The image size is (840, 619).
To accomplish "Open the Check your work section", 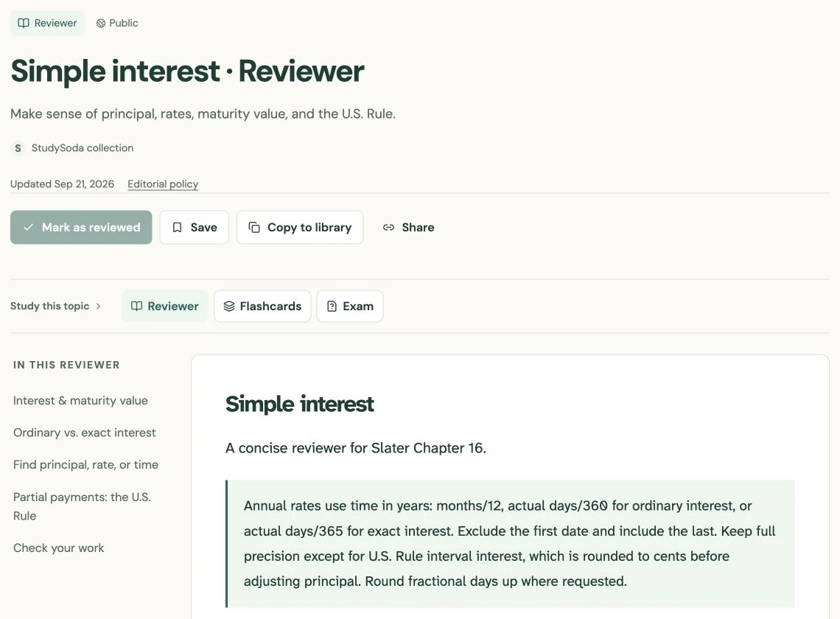I will [x=58, y=548].
